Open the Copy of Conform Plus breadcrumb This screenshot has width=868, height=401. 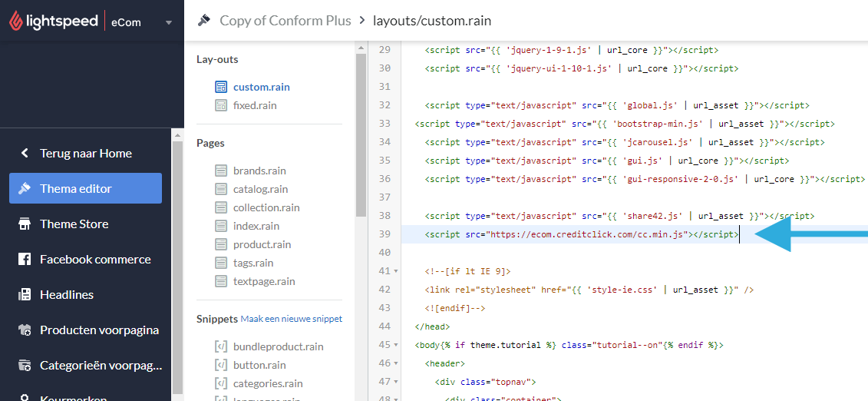point(285,20)
